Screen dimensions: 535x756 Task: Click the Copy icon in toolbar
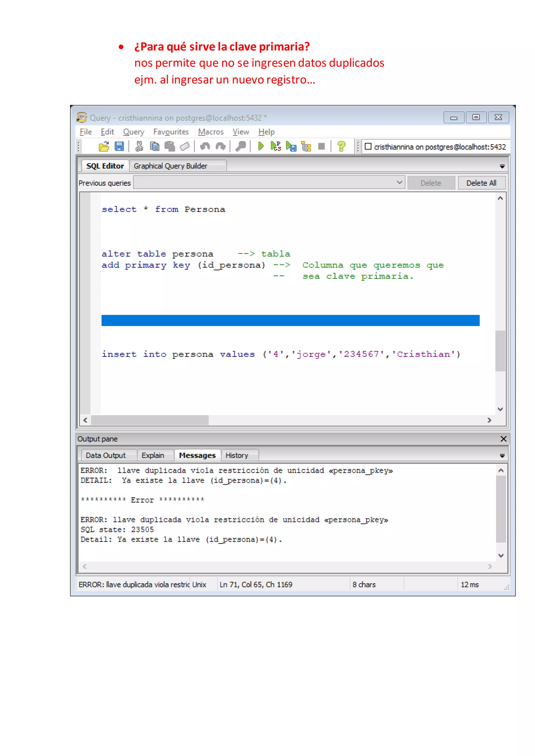154,146
